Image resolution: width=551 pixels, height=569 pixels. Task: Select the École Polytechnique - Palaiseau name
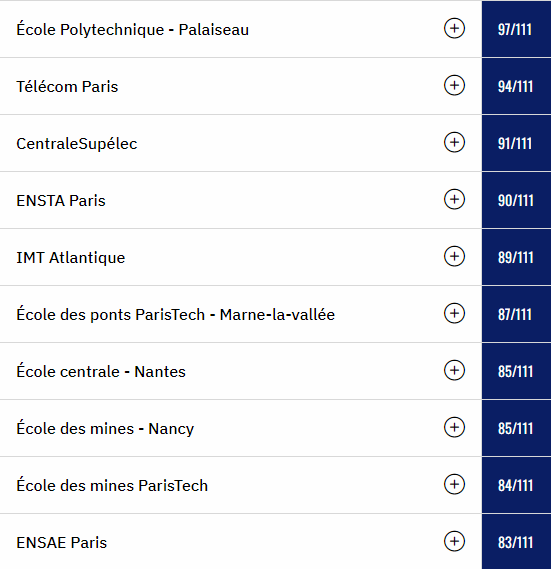[132, 29]
